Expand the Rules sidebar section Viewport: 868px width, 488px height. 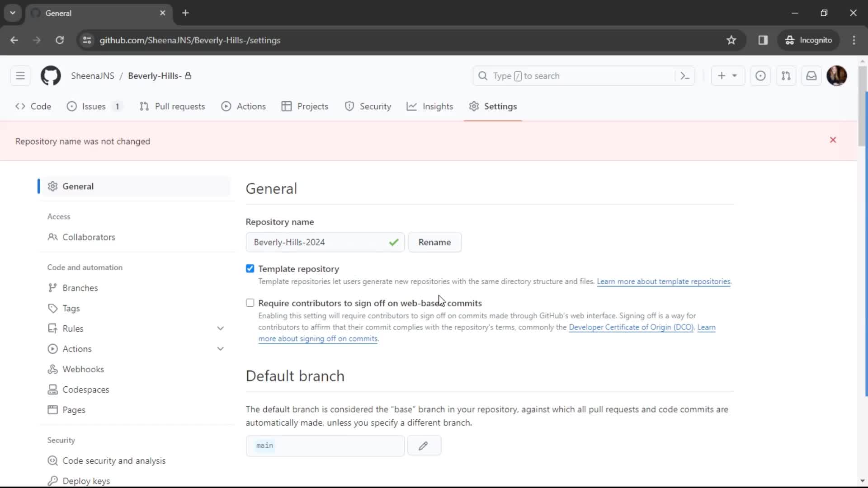click(221, 328)
